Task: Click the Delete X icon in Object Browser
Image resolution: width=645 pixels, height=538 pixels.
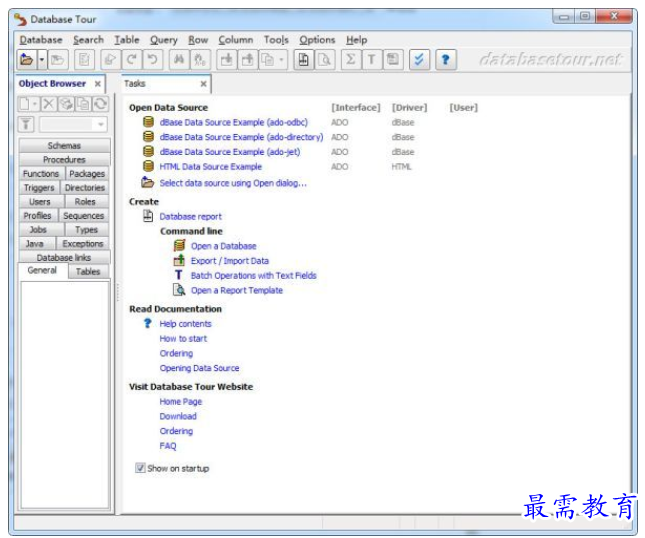Action: pos(49,104)
